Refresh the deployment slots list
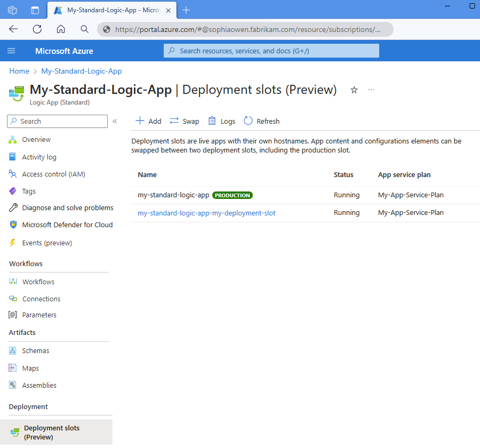This screenshot has width=480, height=448. tap(262, 121)
